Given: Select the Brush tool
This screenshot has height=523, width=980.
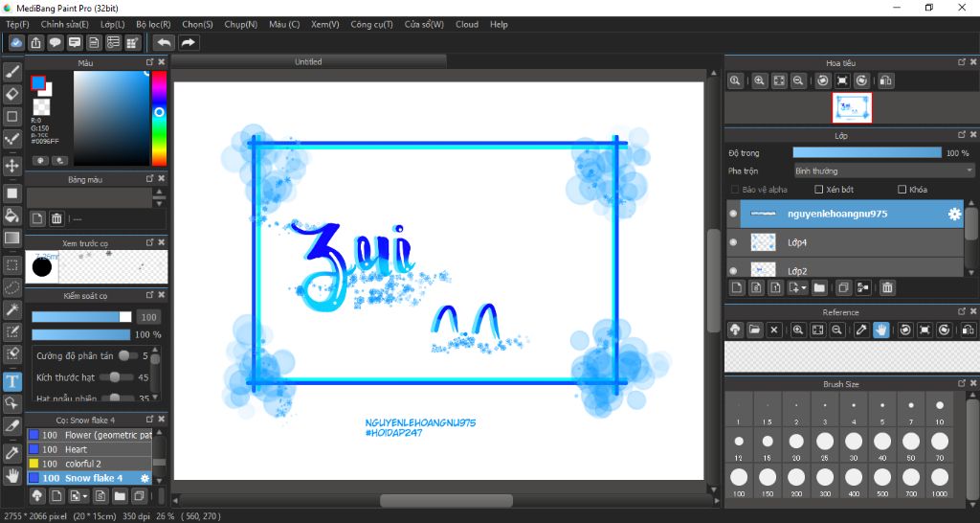Looking at the screenshot, I should pos(11,72).
